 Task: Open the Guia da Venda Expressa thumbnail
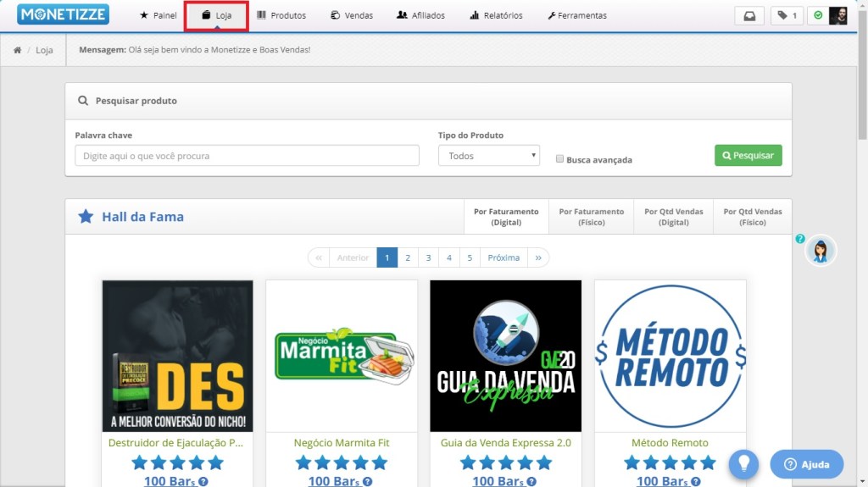tap(506, 356)
